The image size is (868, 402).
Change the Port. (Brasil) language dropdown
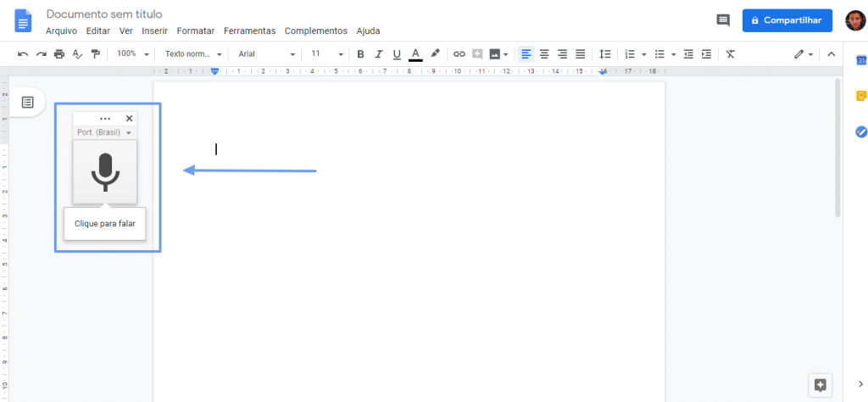(104, 133)
